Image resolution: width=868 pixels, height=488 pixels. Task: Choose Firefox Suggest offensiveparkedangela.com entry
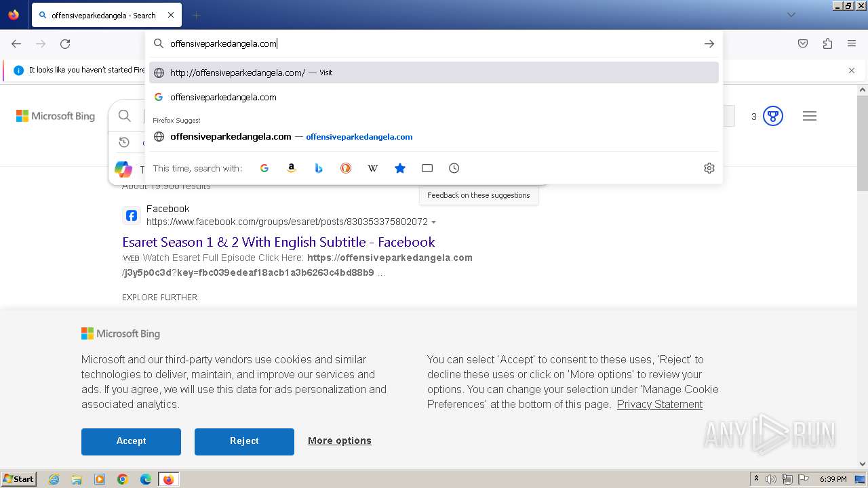click(434, 136)
